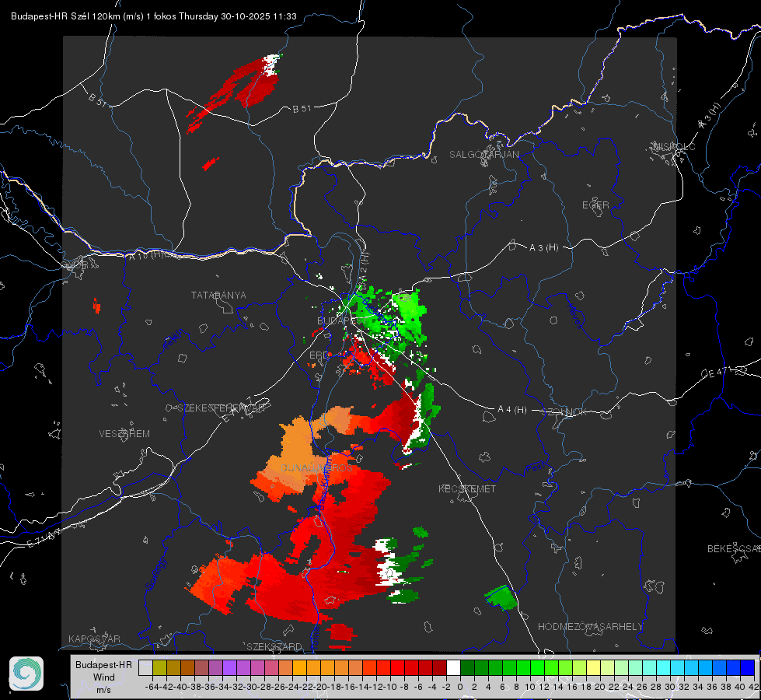Select the white zero-velocity swatch in the legend
Image resolution: width=761 pixels, height=700 pixels.
(x=453, y=667)
